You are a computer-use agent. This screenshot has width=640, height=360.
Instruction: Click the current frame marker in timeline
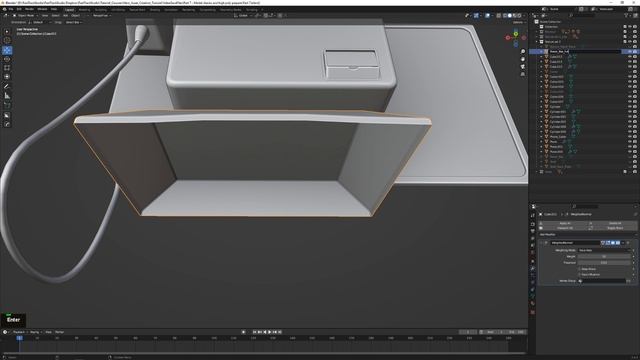pyautogui.click(x=19, y=338)
